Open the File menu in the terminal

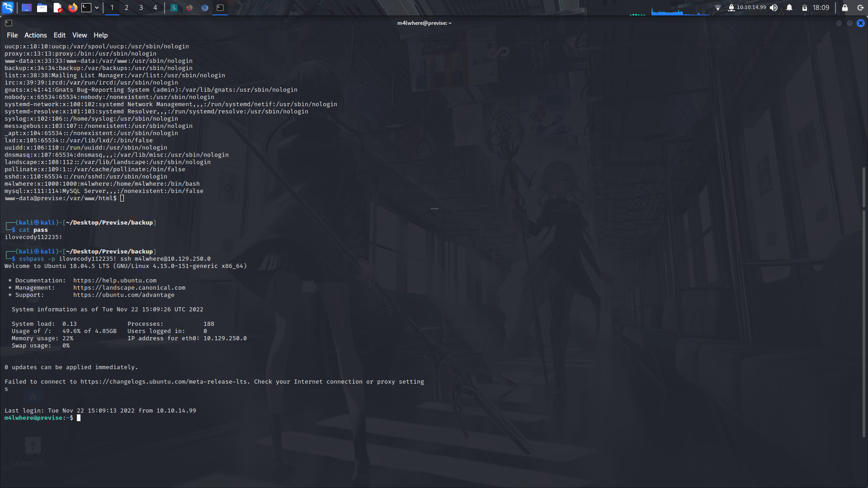point(12,35)
